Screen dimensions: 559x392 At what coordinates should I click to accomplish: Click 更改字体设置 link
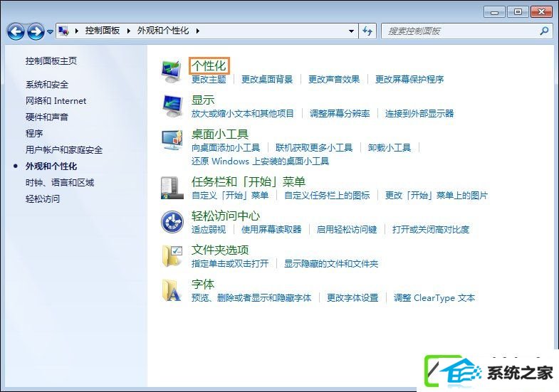[352, 298]
